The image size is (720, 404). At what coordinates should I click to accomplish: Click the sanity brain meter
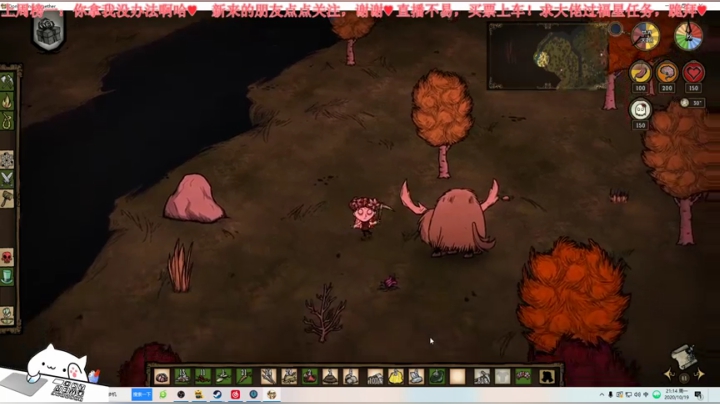667,73
